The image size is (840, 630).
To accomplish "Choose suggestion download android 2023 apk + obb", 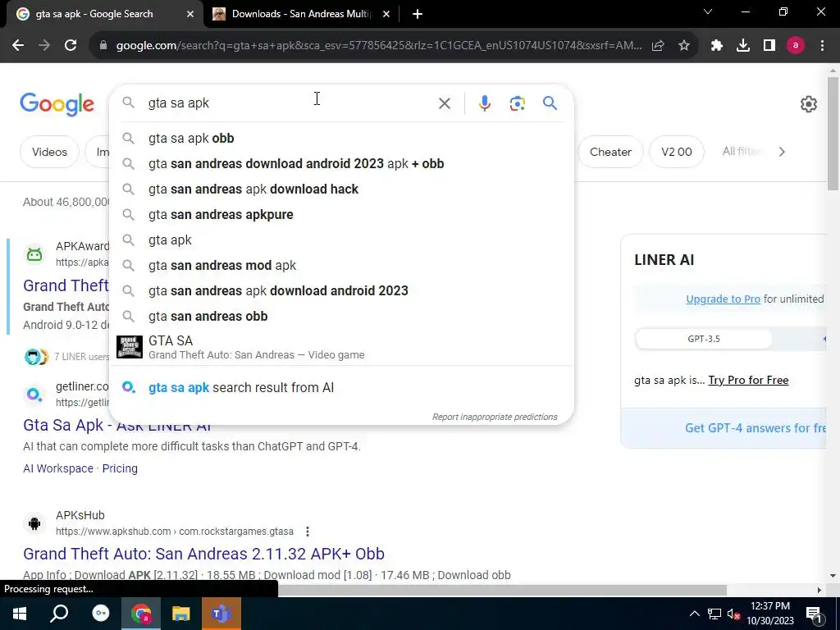I will (x=341, y=164).
